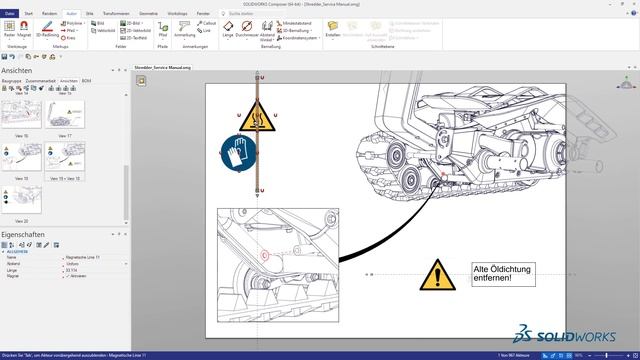Screen dimensions: 640x360
Task: Select the Pfeil arrow markup tool
Action: pos(69,31)
